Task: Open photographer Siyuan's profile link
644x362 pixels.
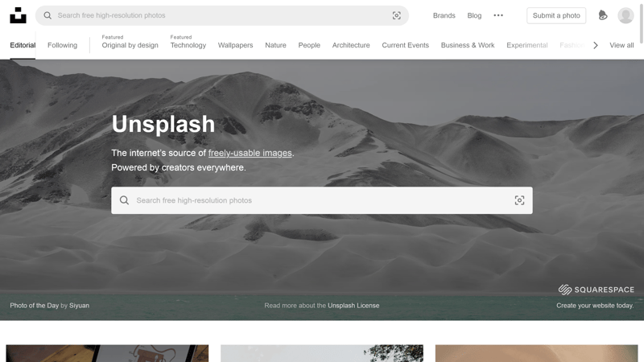Action: [79, 306]
